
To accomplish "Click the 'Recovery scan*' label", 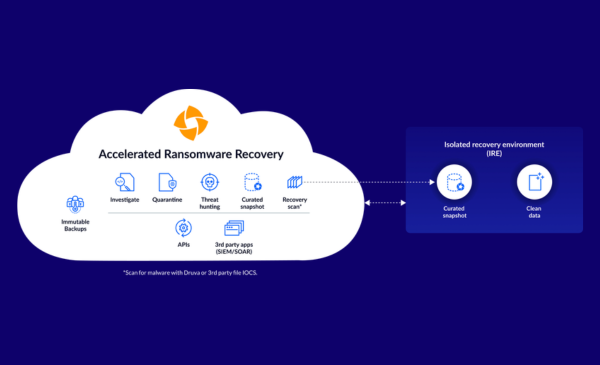I will 295,203.
